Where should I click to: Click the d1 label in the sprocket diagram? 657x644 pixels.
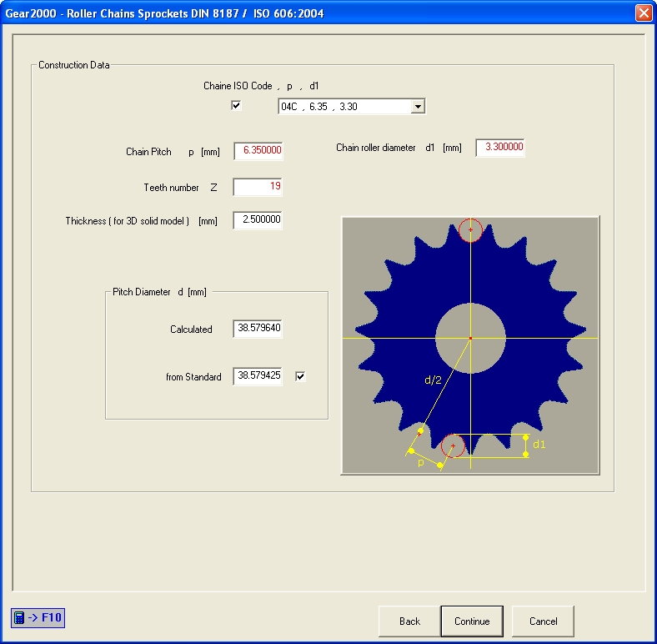(x=539, y=445)
